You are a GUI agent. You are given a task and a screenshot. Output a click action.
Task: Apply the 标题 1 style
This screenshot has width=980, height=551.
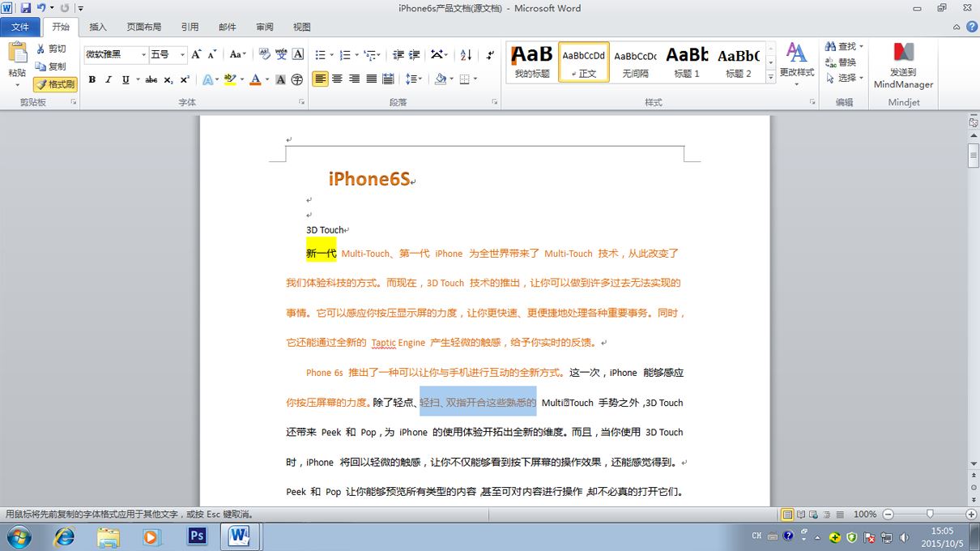point(687,62)
